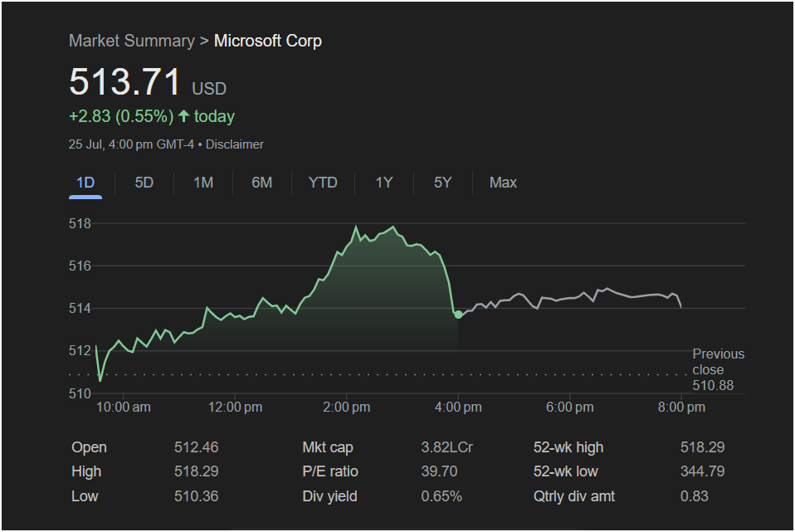This screenshot has height=532, width=795.
Task: Click the Mkt cap label
Action: pos(328,447)
